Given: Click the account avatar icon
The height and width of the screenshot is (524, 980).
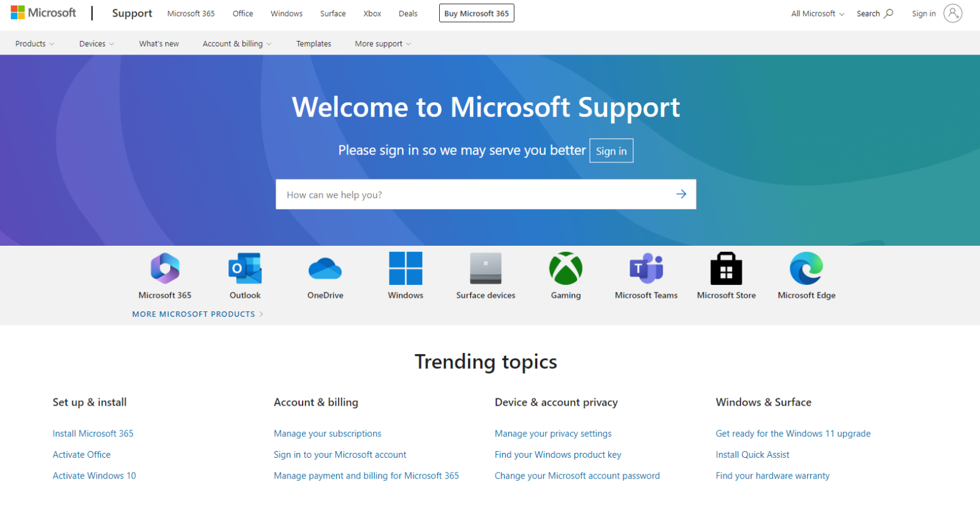Looking at the screenshot, I should click(952, 13).
